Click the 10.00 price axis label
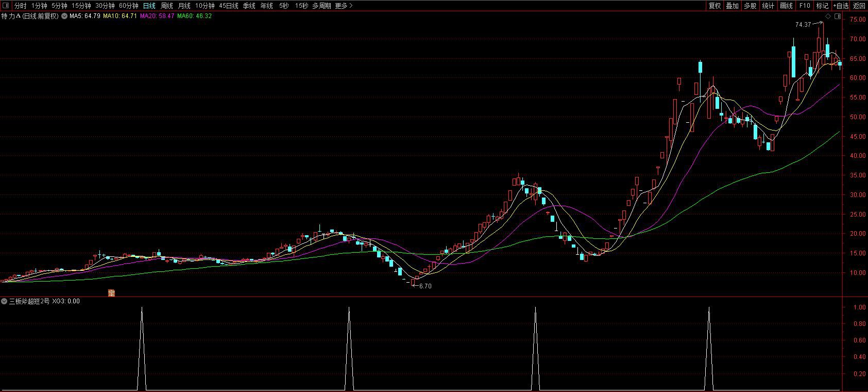This screenshot has height=392, width=868. (858, 273)
